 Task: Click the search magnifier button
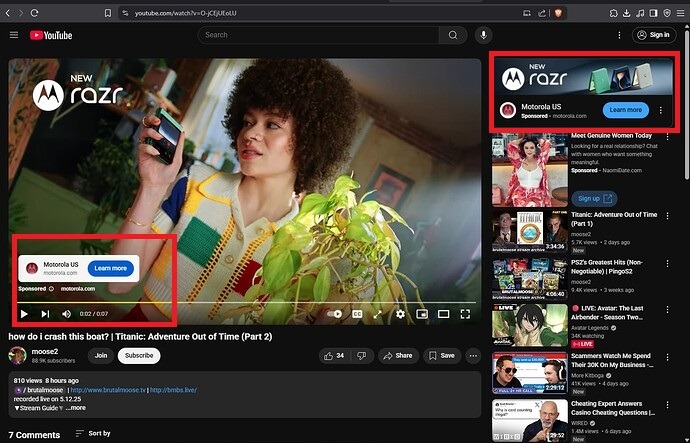coord(453,35)
